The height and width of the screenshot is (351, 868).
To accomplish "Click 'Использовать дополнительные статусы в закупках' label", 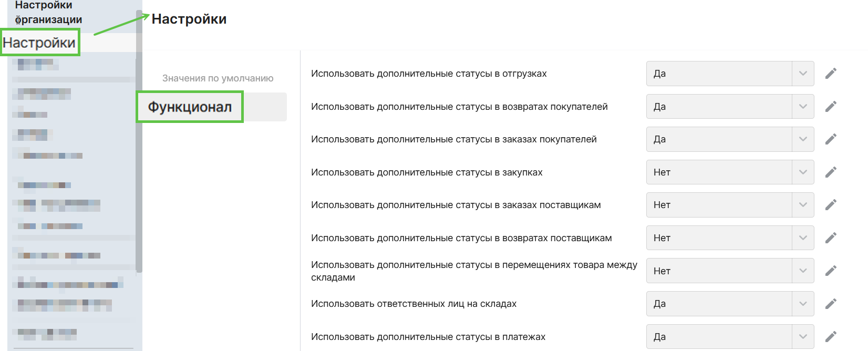I will point(427,172).
